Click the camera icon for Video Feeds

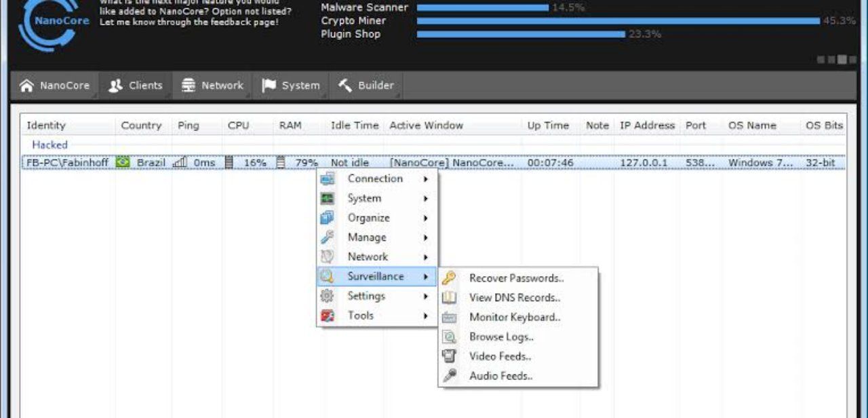pos(449,356)
